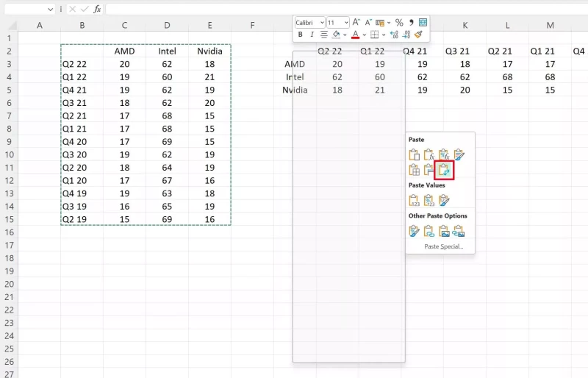Image resolution: width=588 pixels, height=378 pixels.
Task: Toggle Italic formatting in mini toolbar
Action: pyautogui.click(x=312, y=34)
